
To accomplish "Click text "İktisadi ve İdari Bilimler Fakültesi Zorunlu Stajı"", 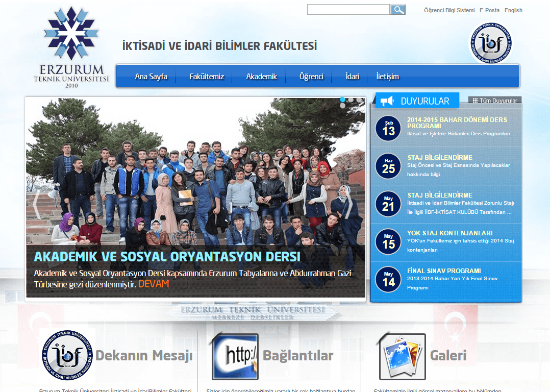I will [x=461, y=203].
